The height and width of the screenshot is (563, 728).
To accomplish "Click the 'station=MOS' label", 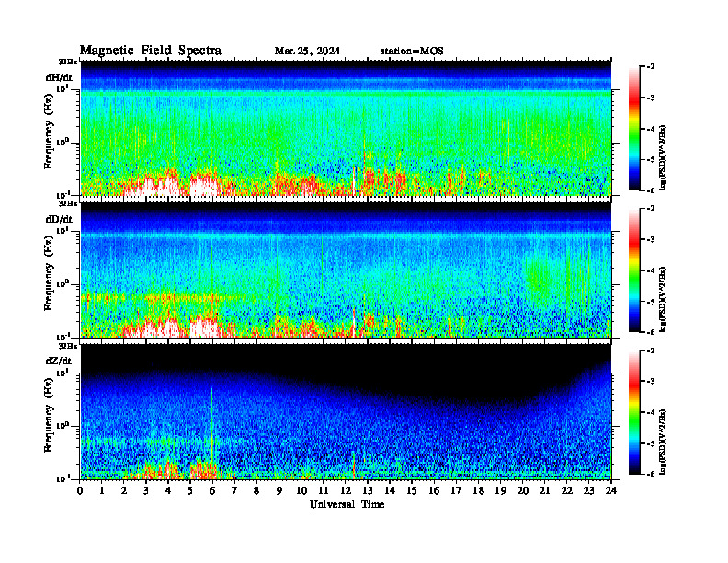I will (x=412, y=51).
